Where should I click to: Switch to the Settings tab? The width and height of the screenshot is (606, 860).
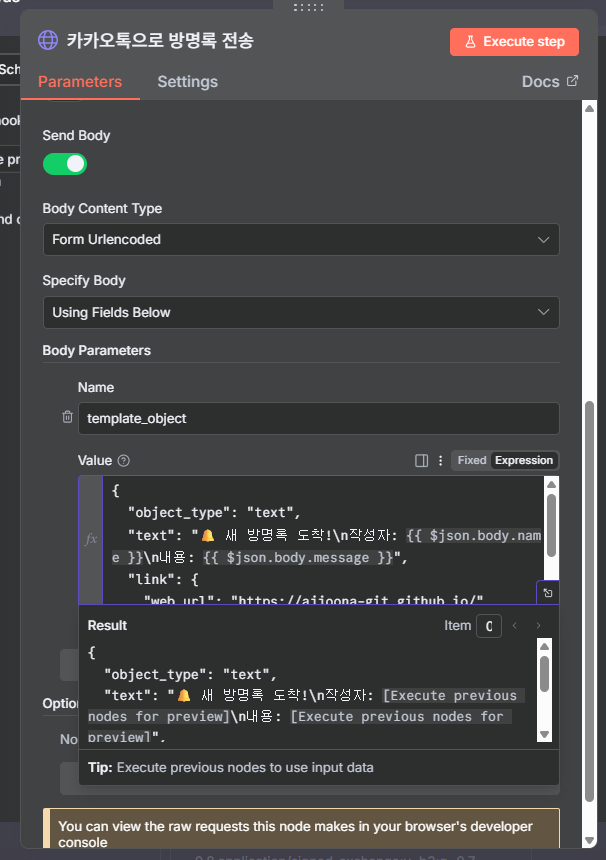(187, 82)
